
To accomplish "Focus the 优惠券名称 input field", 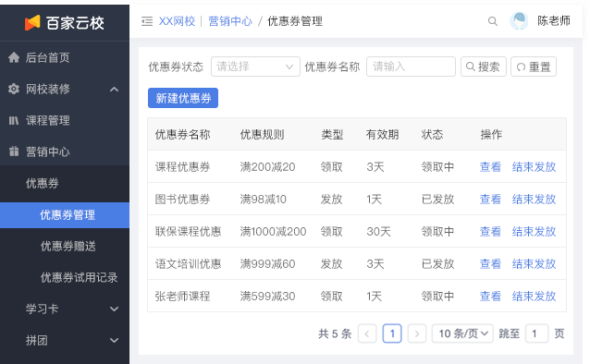I will click(411, 67).
